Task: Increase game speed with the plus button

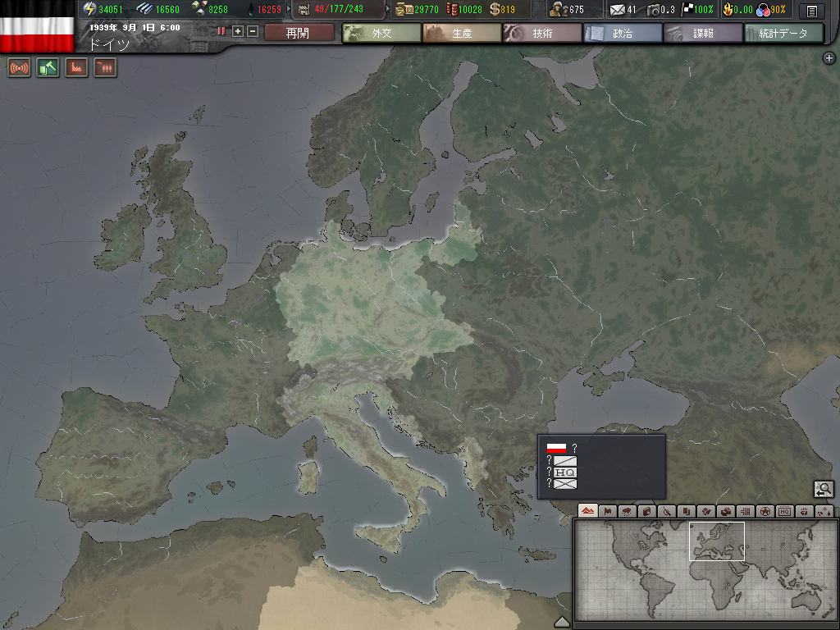Action: click(x=238, y=32)
